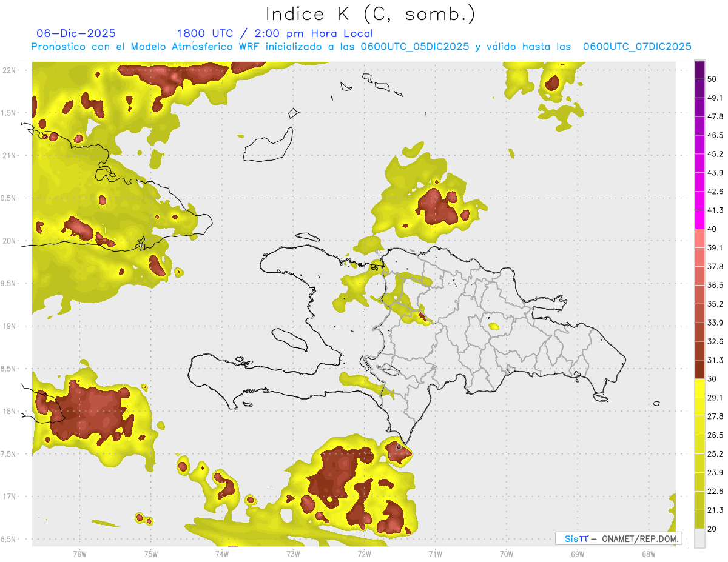This screenshot has height=562, width=728.
Task: Click the WRF model forecast subtitle
Action: tap(361, 47)
